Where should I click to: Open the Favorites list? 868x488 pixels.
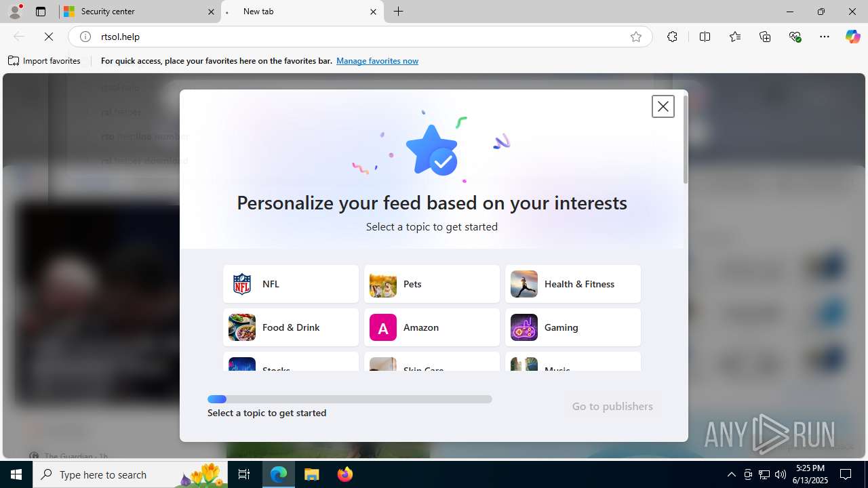tap(735, 37)
